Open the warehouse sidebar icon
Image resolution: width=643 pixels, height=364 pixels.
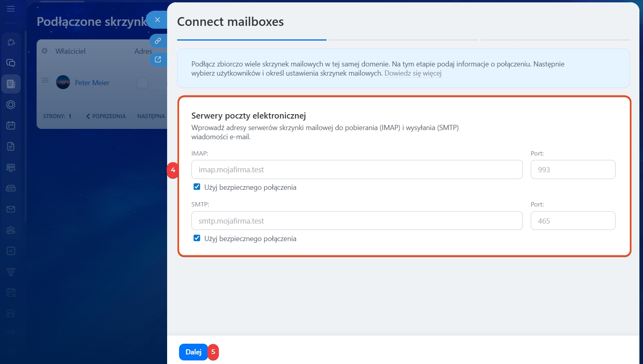11,313
